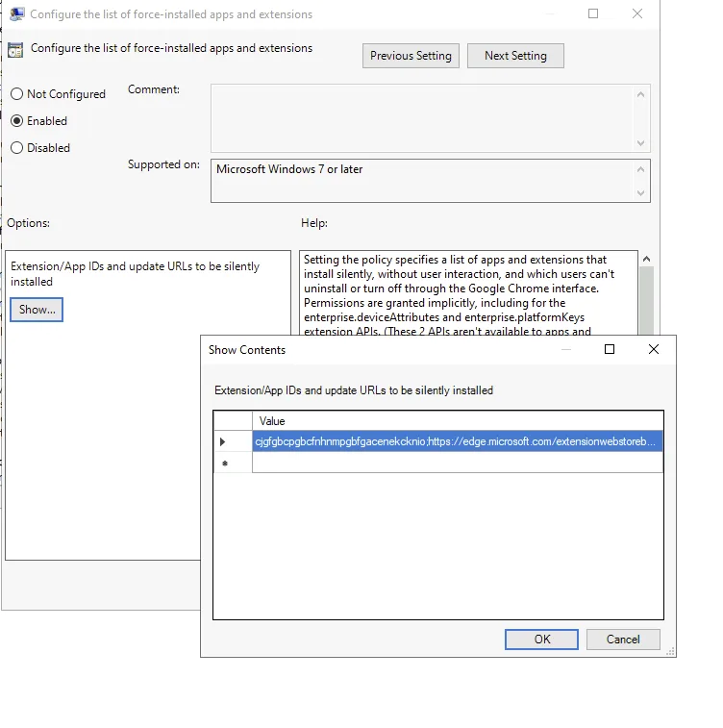
Task: Click the policy setting icon beside heading
Action: coord(15,50)
